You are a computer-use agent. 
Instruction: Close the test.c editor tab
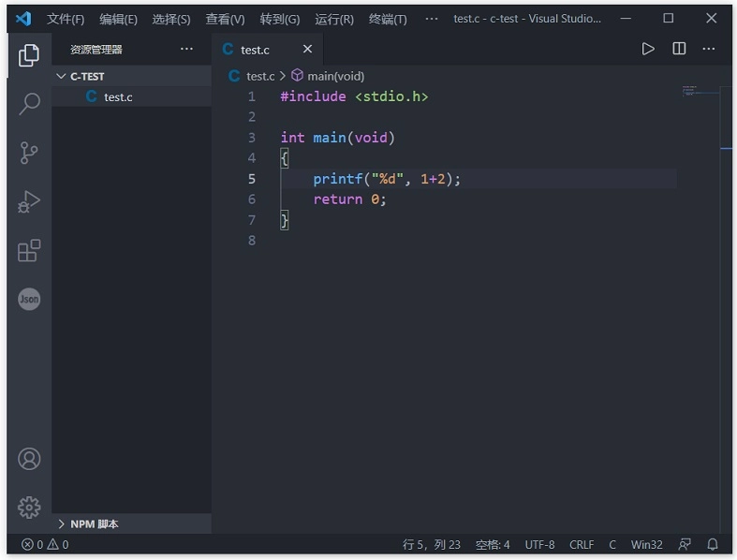[307, 49]
